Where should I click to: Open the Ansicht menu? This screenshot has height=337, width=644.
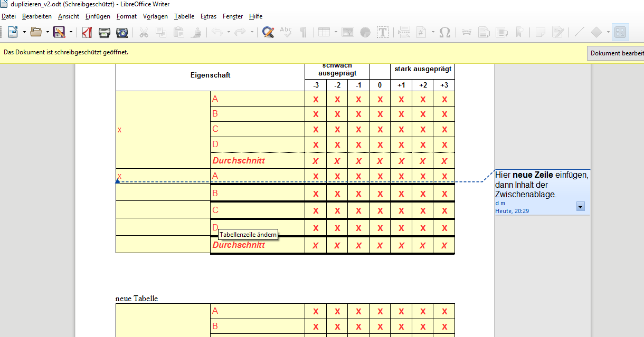(x=69, y=16)
